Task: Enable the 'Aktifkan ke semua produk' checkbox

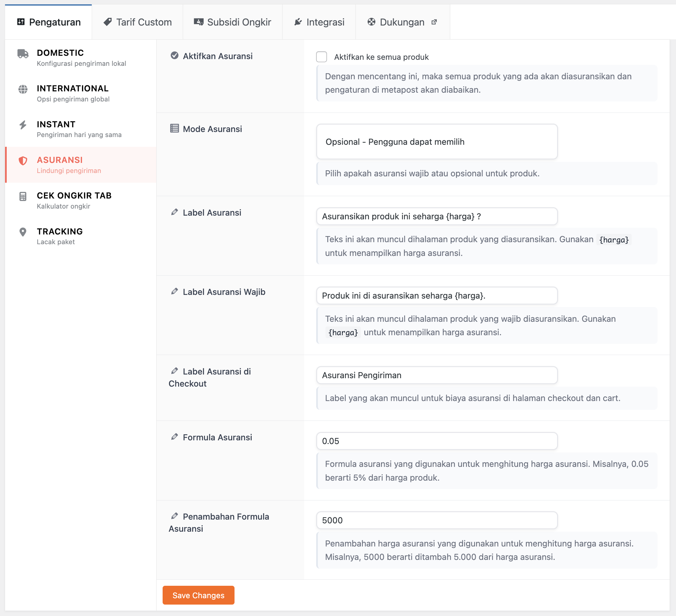Action: (322, 57)
